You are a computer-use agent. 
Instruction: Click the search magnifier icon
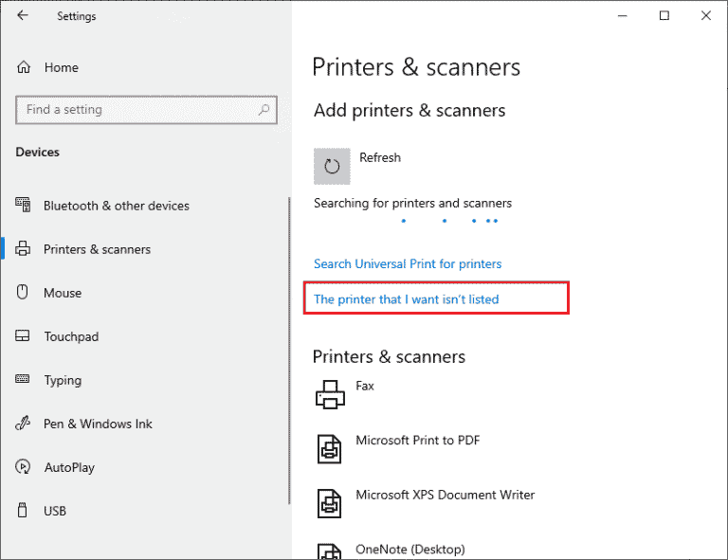[265, 110]
